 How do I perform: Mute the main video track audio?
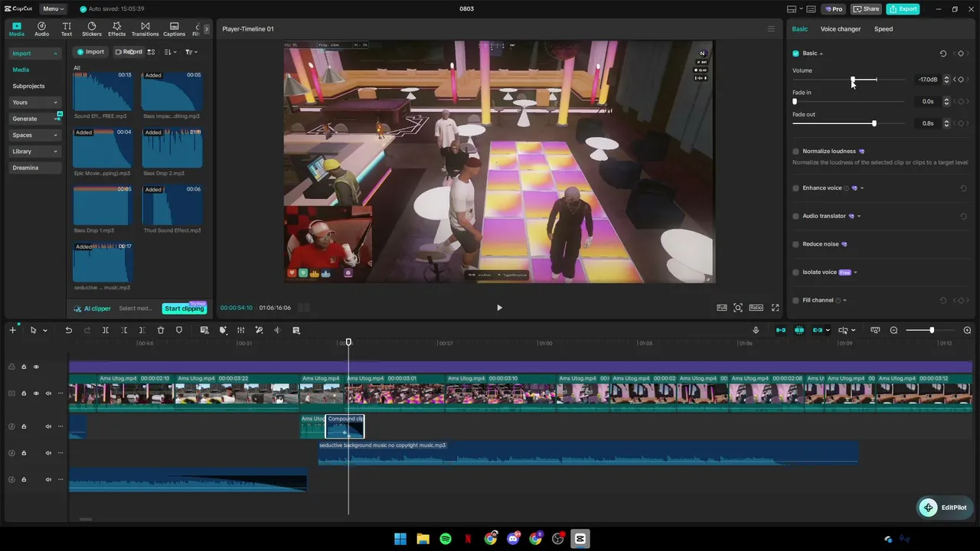tap(48, 394)
